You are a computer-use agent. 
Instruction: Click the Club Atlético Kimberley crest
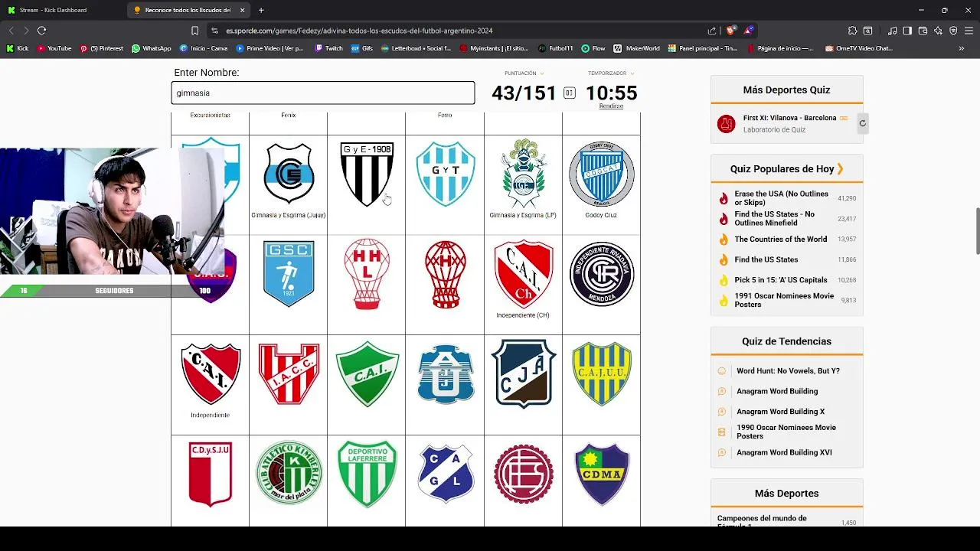[289, 472]
